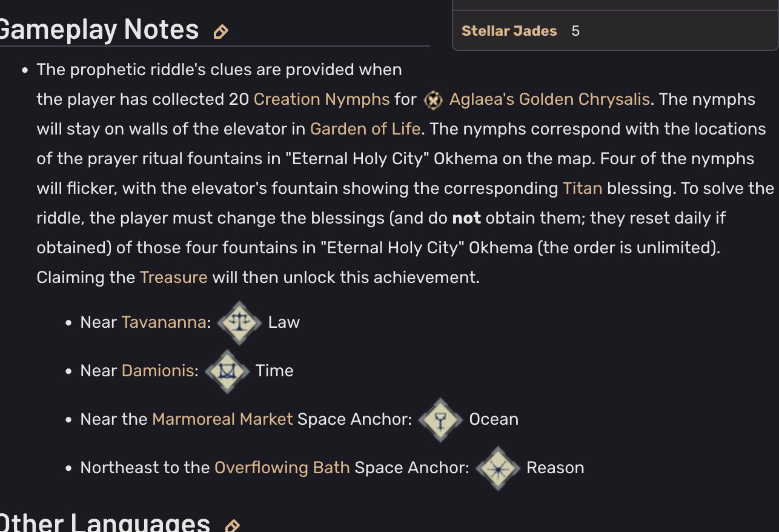Click the Stellar Jades value 5
779x532 pixels.
575,31
